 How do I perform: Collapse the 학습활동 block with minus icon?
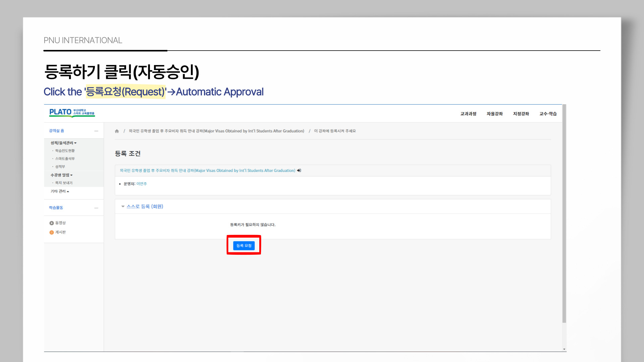[x=96, y=208]
